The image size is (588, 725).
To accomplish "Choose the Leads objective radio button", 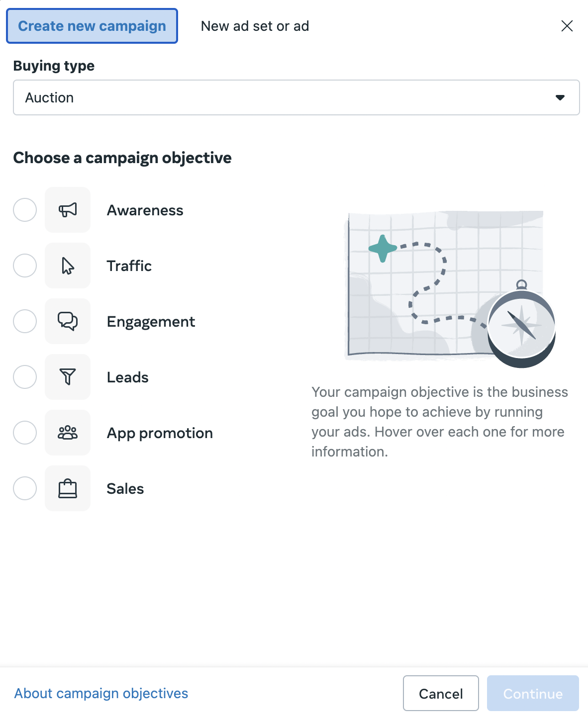I will (25, 377).
